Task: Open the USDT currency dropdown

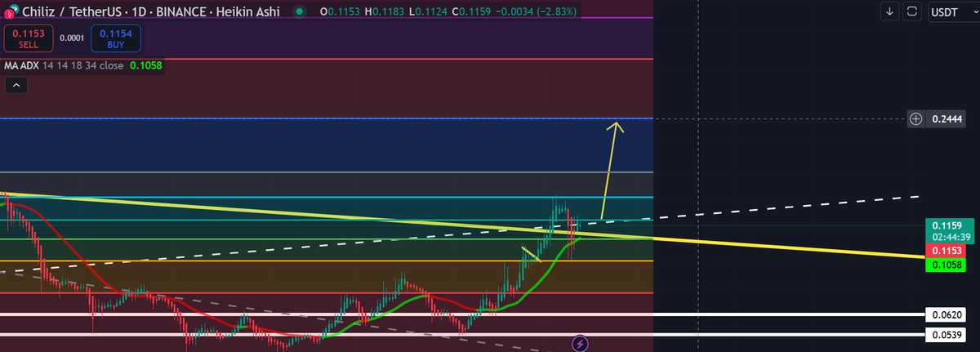Action: coord(953,12)
